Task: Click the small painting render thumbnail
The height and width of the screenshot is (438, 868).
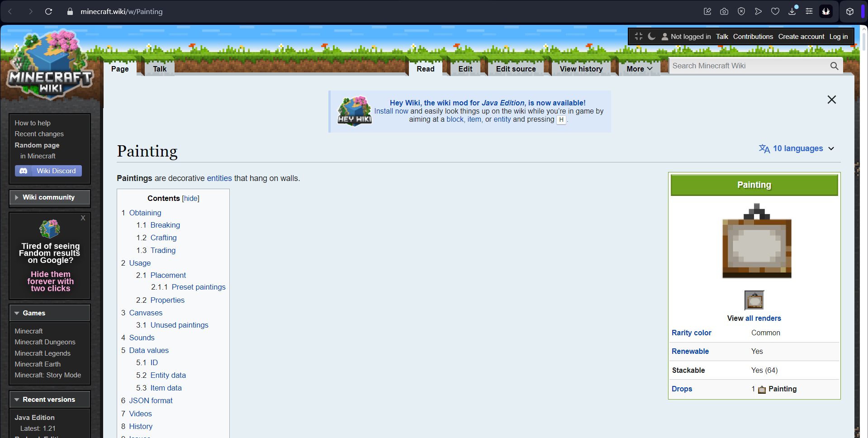Action: [754, 300]
